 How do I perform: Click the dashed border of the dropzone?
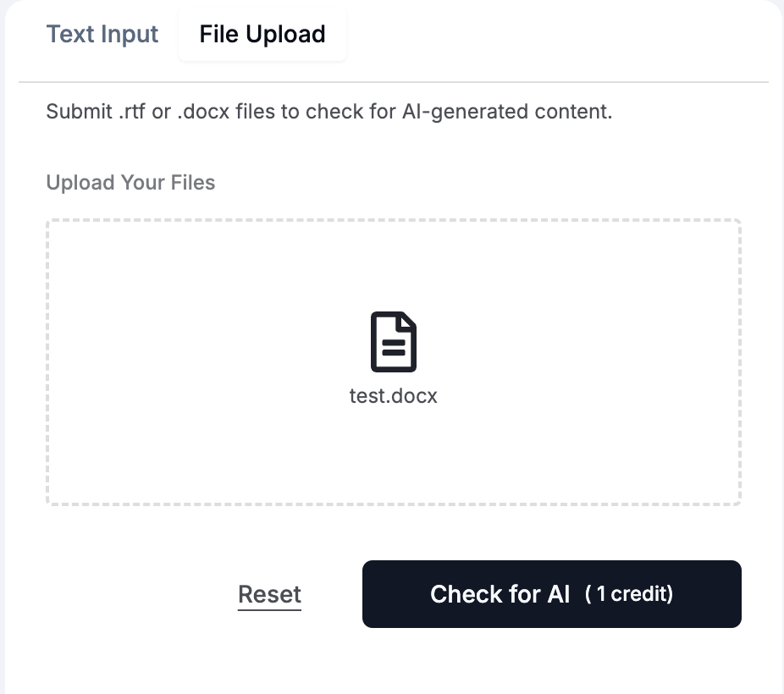click(x=394, y=219)
